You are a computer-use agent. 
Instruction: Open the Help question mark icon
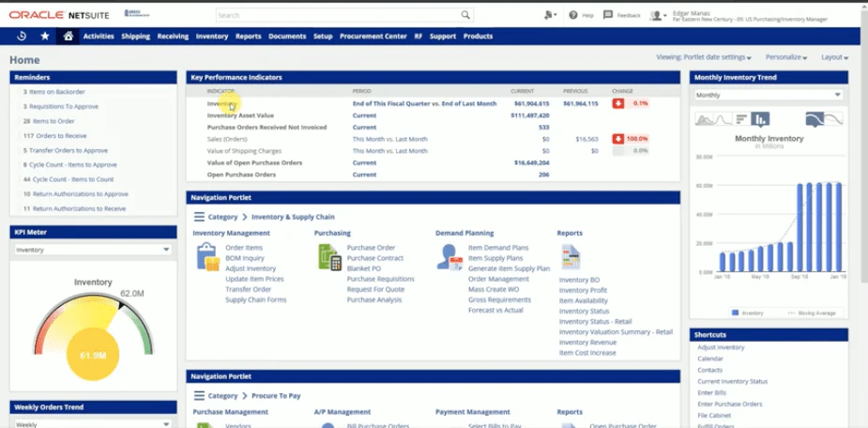pyautogui.click(x=573, y=15)
